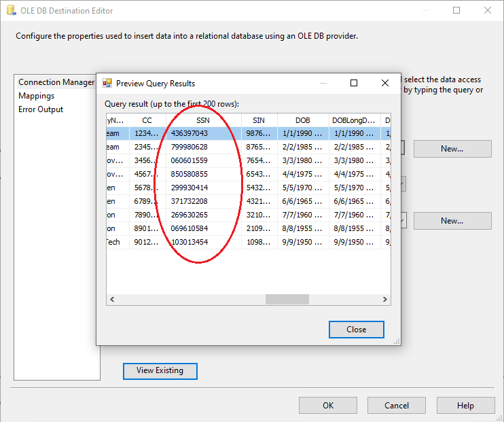Open Help for the destination editor
The height and width of the screenshot is (422, 504).
pos(465,406)
